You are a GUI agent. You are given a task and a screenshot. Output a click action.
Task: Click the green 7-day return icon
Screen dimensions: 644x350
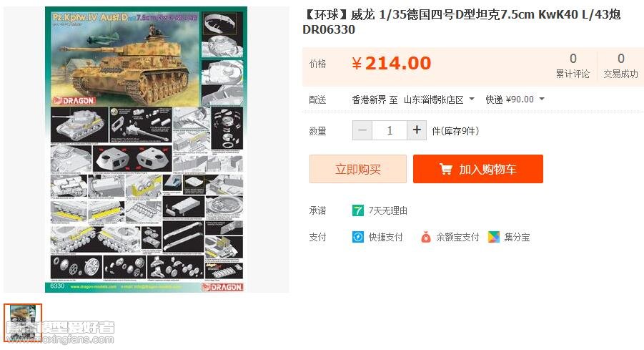click(357, 210)
